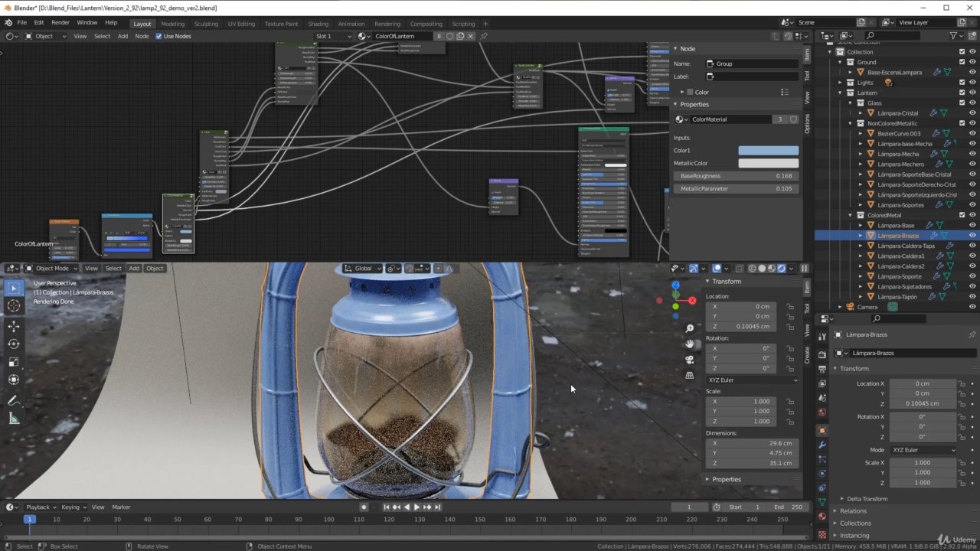This screenshot has width=980, height=551.
Task: Activate the Move tool in viewport toolbar
Action: (x=14, y=326)
